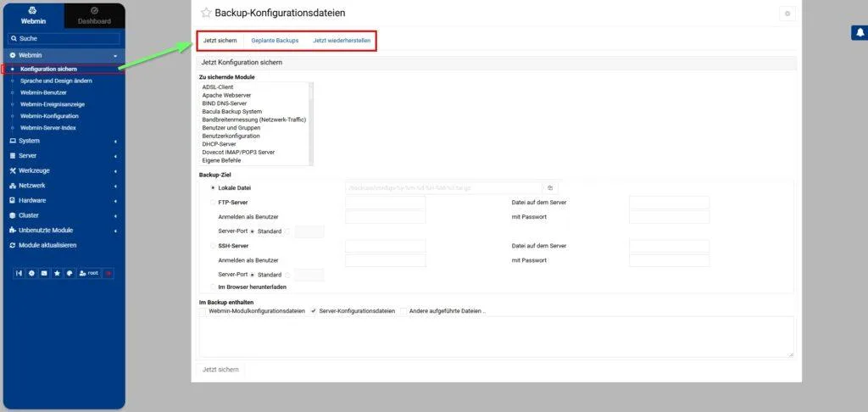Screen dimensions: 868x412
Task: Click the envelope icon in sidebar footer
Action: pyautogui.click(x=44, y=273)
